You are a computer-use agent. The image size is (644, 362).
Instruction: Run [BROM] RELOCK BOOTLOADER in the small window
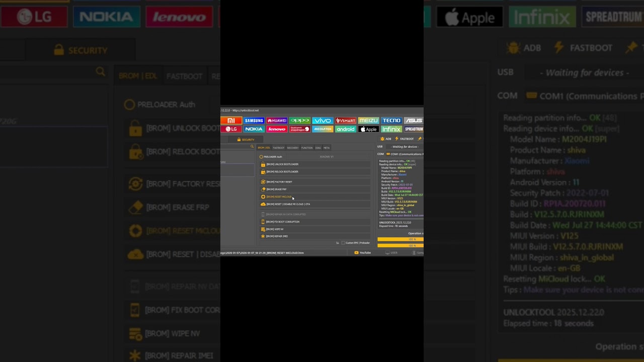[x=314, y=172]
